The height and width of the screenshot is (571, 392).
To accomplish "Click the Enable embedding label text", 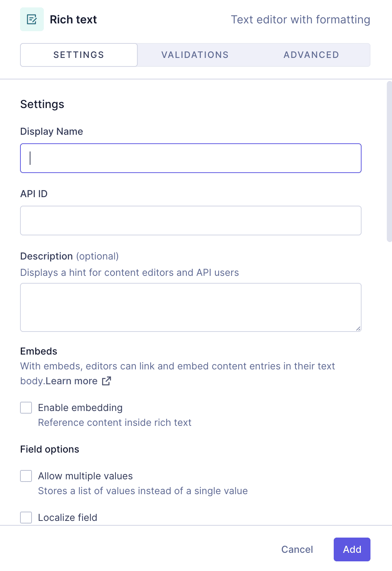I will (x=80, y=407).
